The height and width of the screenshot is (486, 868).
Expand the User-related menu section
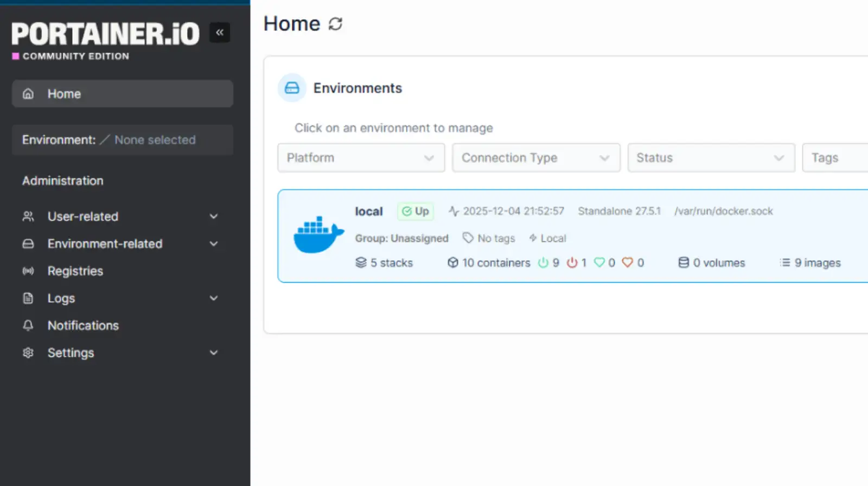pyautogui.click(x=214, y=216)
